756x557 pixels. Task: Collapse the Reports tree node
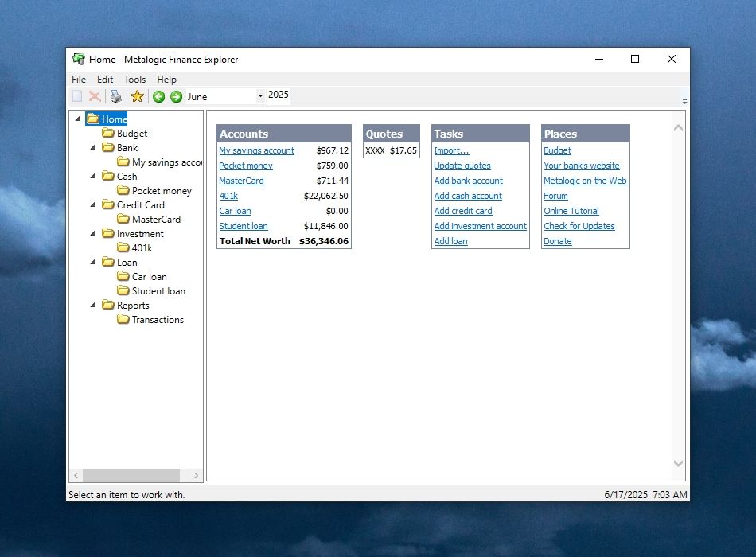93,306
